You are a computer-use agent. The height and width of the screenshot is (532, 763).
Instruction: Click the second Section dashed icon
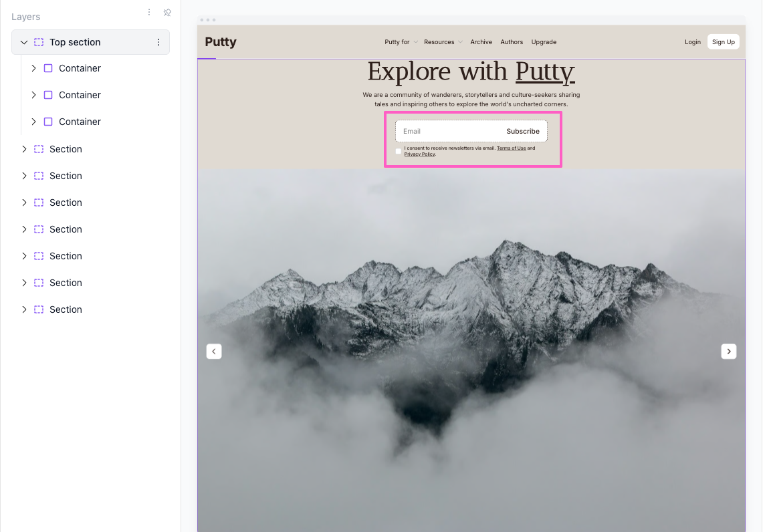click(x=38, y=176)
